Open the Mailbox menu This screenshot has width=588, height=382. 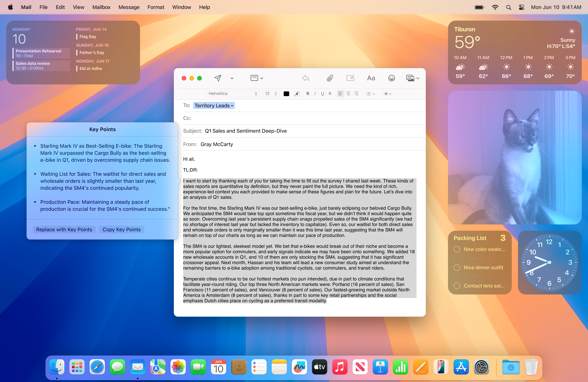click(x=101, y=7)
